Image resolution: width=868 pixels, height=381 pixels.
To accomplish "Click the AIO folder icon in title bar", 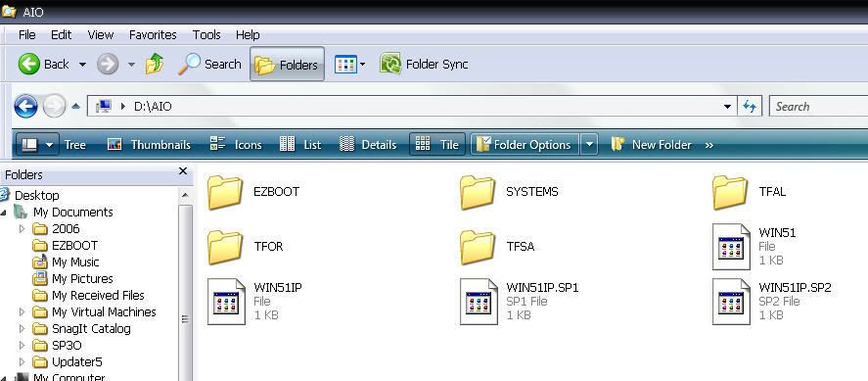I will click(x=8, y=12).
